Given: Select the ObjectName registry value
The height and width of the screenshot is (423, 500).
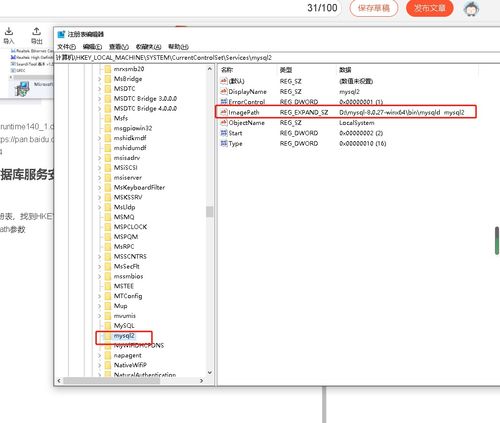Looking at the screenshot, I should (246, 123).
